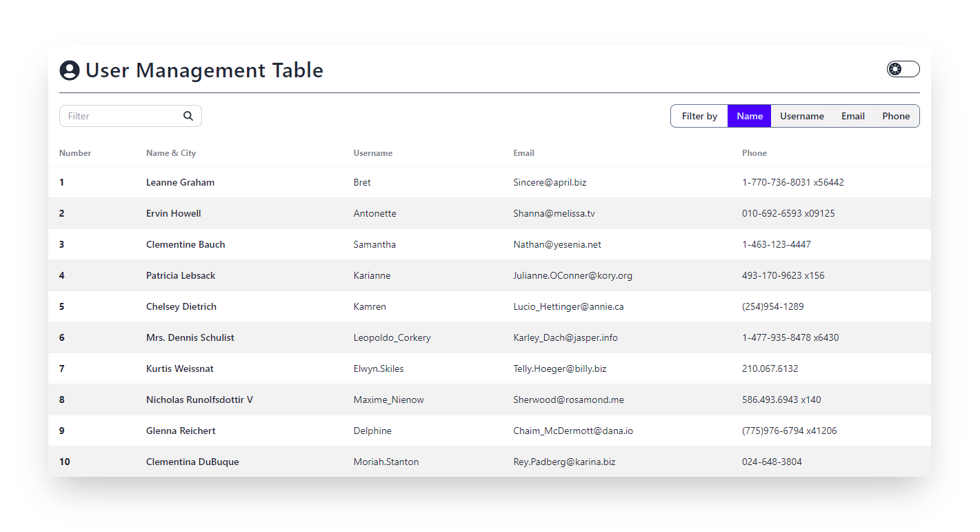Click the Filter by label
Screen dimensions: 980x532
(x=699, y=116)
